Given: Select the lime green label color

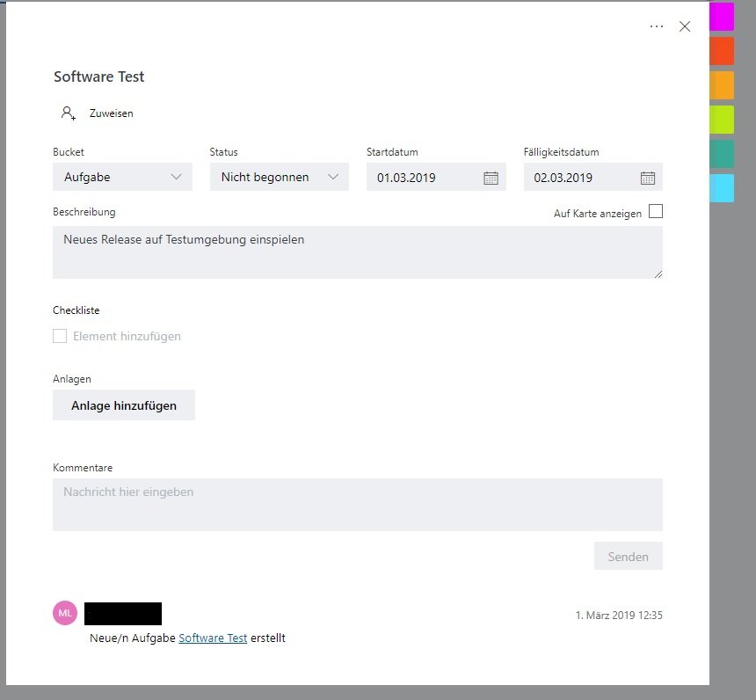Looking at the screenshot, I should coord(722,120).
